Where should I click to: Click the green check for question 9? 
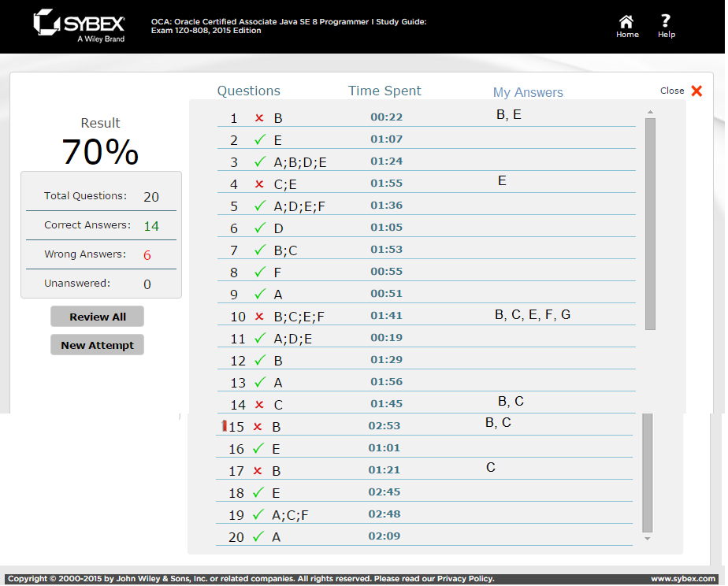pos(260,294)
